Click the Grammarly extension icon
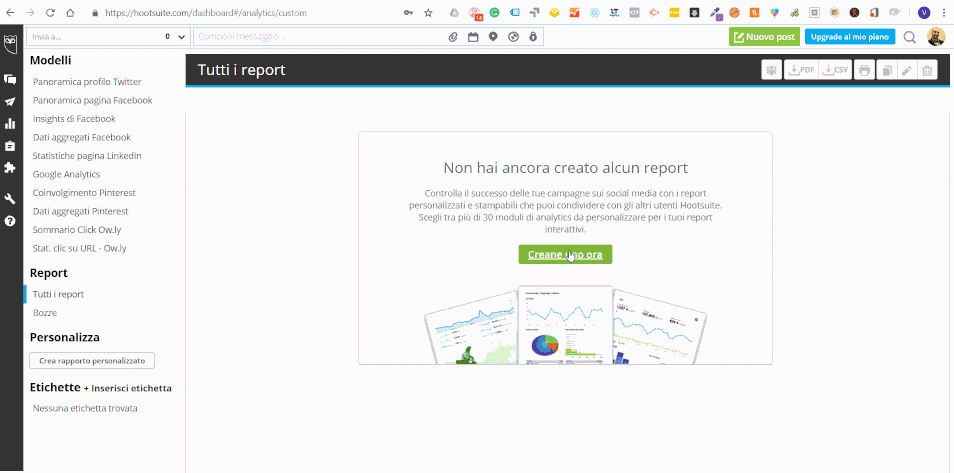Viewport: 954px width, 473px height. (x=495, y=12)
